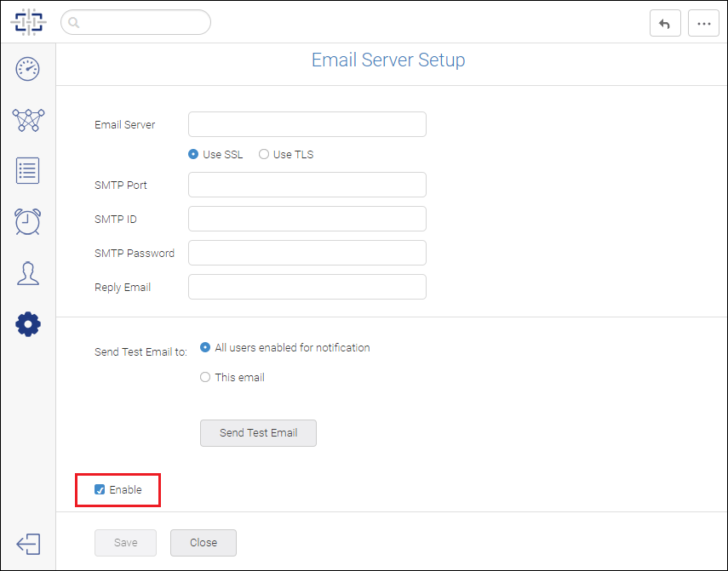This screenshot has width=728, height=571.
Task: Open the alarm clock sidebar icon
Action: point(28,222)
